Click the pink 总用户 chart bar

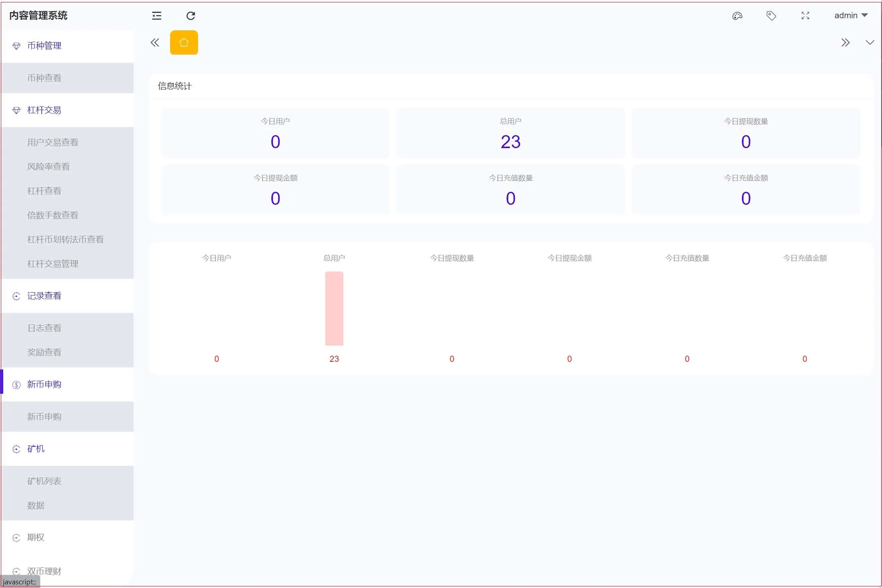point(334,308)
